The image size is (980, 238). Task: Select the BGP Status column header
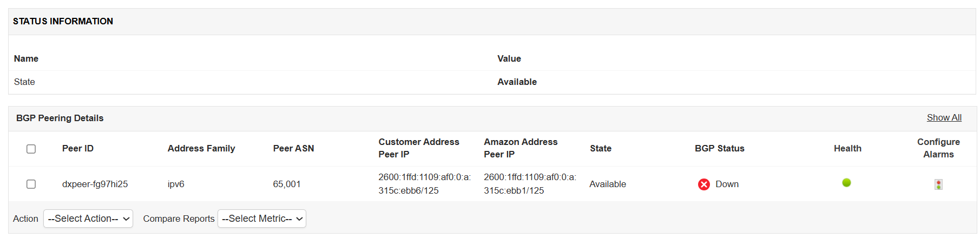point(719,148)
